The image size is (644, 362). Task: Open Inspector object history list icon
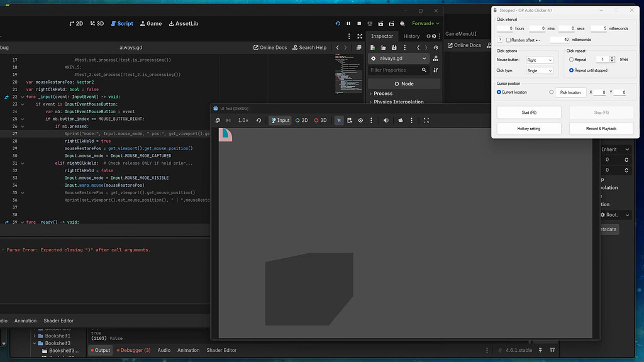(x=436, y=48)
